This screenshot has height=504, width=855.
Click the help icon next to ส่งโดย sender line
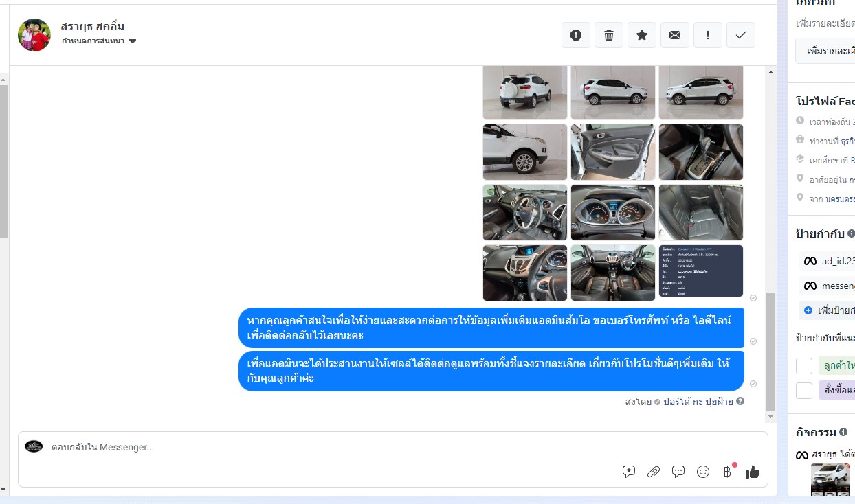pyautogui.click(x=740, y=401)
